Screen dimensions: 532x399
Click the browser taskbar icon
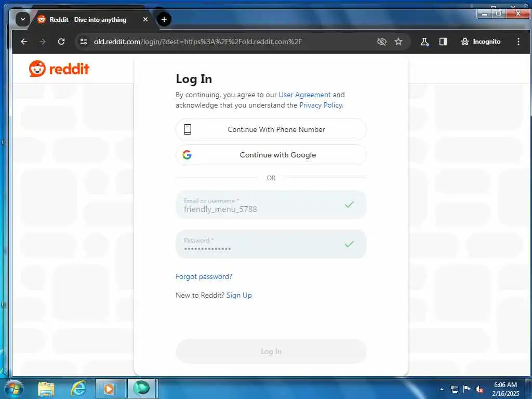[141, 389]
